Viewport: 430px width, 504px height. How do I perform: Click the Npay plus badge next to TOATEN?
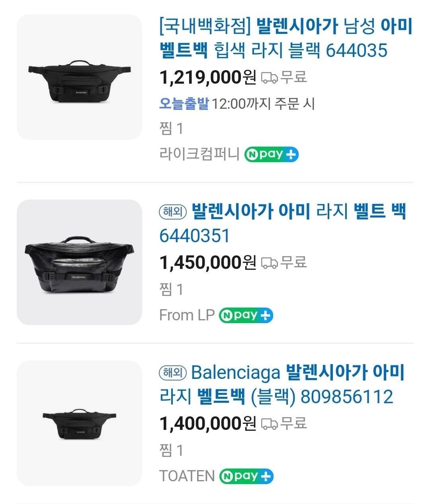point(246,476)
